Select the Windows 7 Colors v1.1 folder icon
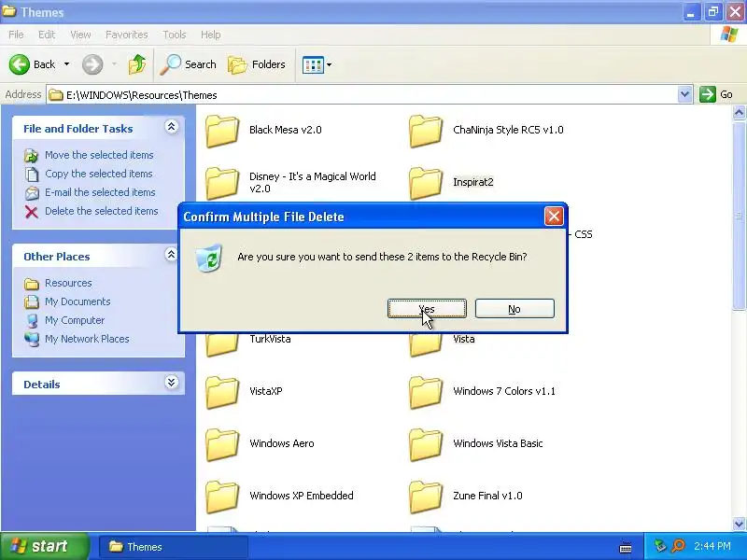The height and width of the screenshot is (560, 747). 426,392
